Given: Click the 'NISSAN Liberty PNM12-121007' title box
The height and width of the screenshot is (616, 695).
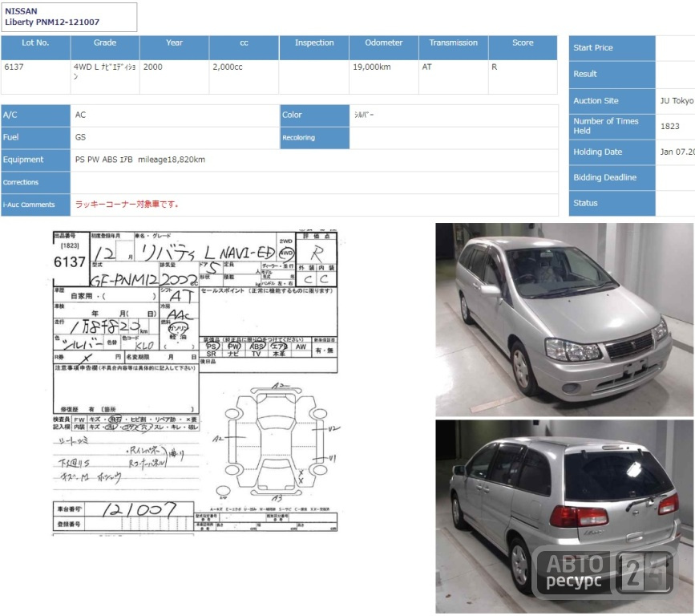Looking at the screenshot, I should tap(69, 17).
